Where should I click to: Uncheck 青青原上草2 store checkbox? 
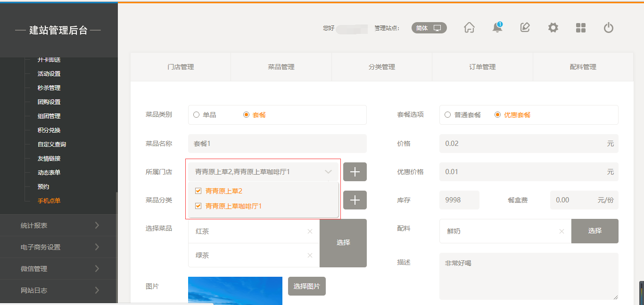(198, 191)
